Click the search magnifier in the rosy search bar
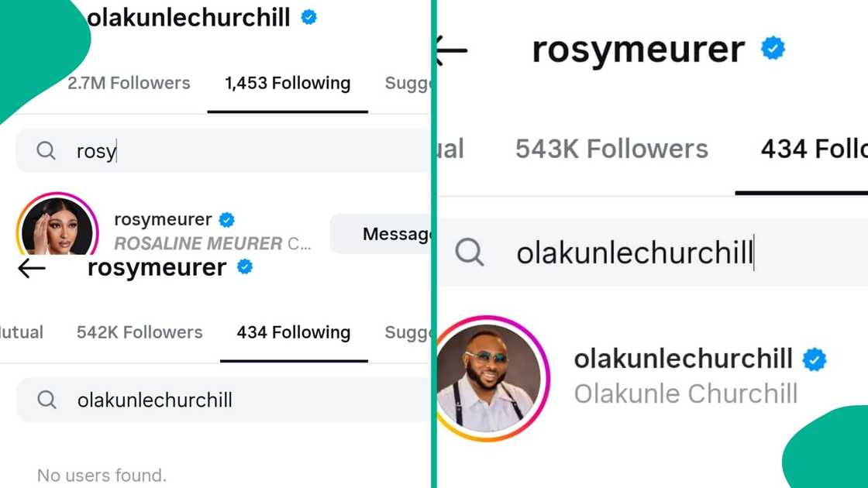The image size is (868, 488). [46, 150]
